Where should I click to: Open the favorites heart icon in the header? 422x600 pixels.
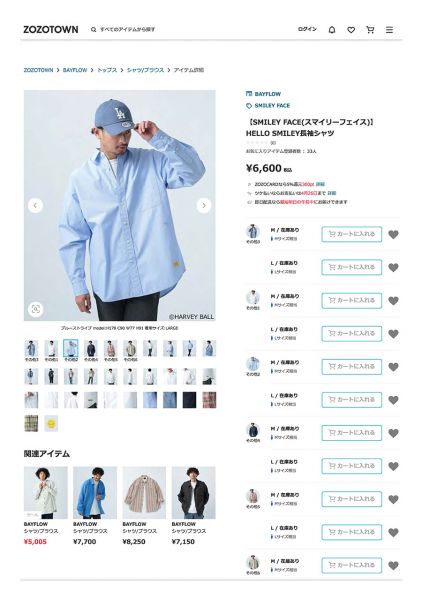[x=351, y=29]
